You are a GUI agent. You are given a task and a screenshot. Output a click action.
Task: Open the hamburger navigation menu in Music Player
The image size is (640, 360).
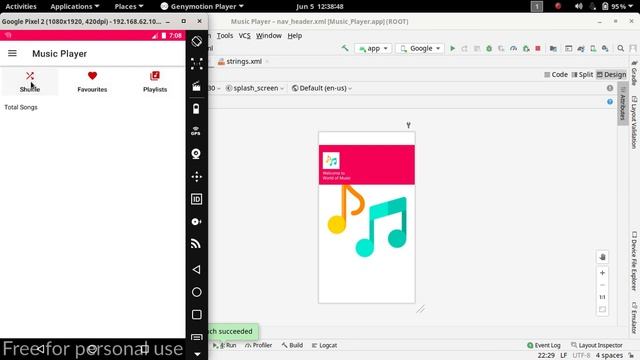(x=12, y=53)
